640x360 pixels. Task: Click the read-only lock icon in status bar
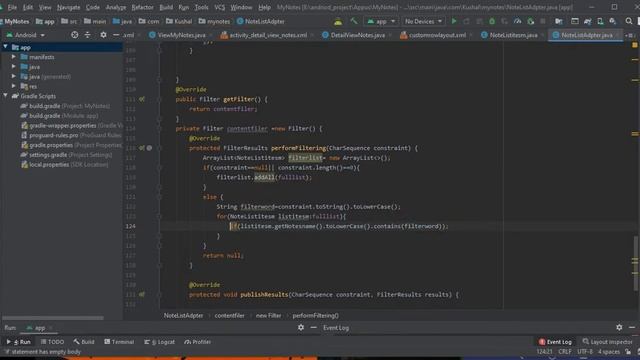[628, 352]
